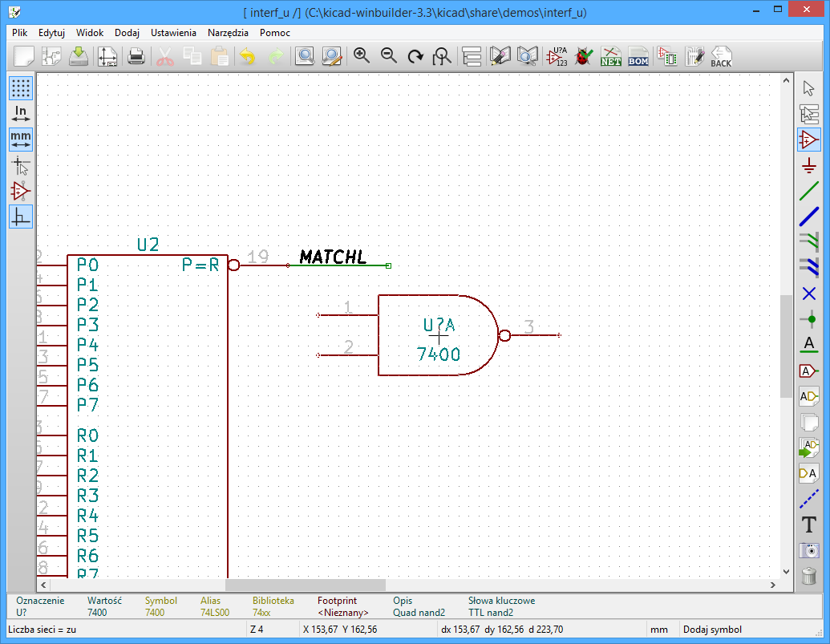Choose the Place power port tool
Screen dimensions: 830x644
coord(809,166)
